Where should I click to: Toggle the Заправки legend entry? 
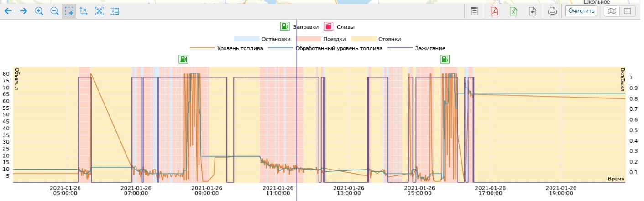point(285,27)
